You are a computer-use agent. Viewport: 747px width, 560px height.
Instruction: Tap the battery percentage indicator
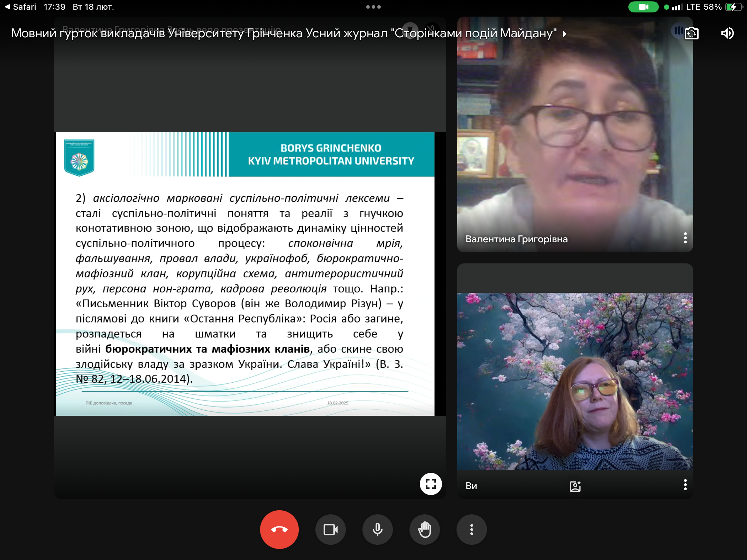(x=712, y=7)
